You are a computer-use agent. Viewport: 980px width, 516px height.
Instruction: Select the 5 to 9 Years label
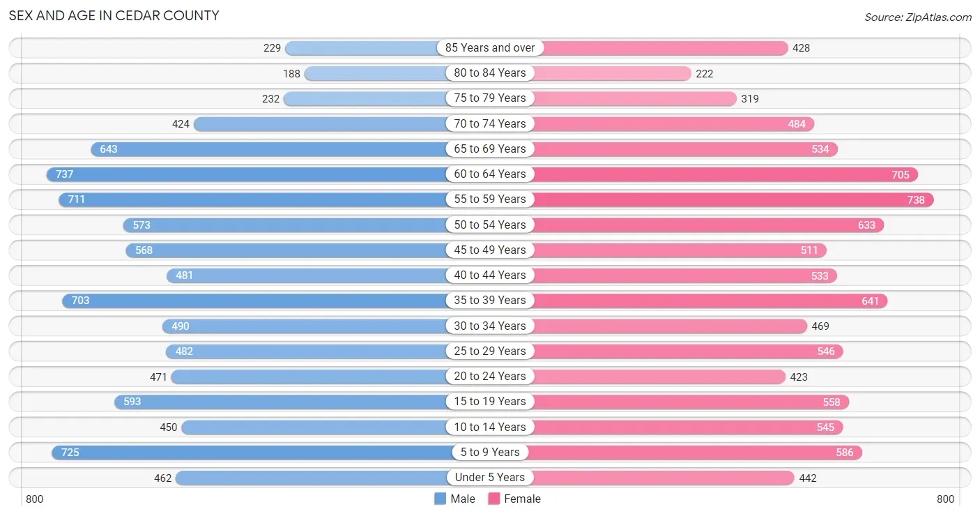(x=490, y=452)
